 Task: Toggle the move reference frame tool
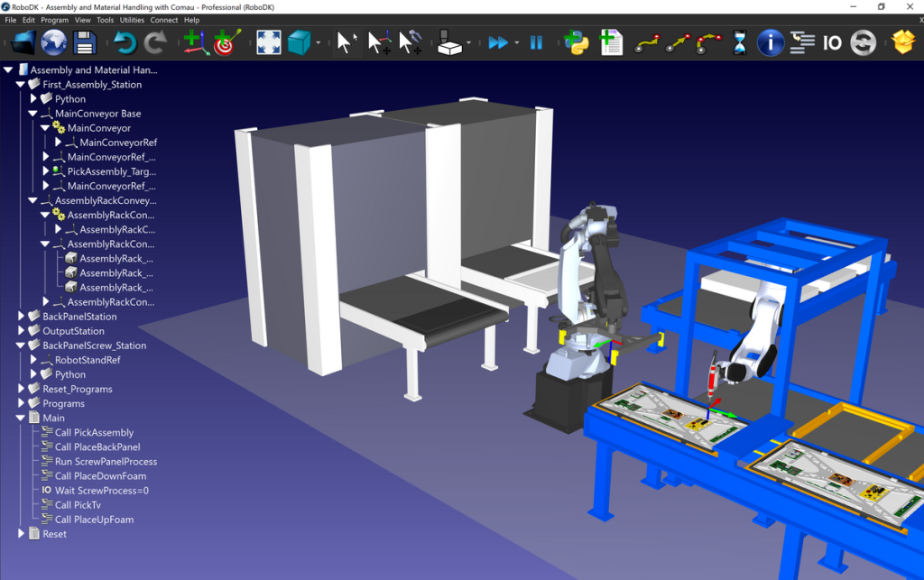[378, 41]
